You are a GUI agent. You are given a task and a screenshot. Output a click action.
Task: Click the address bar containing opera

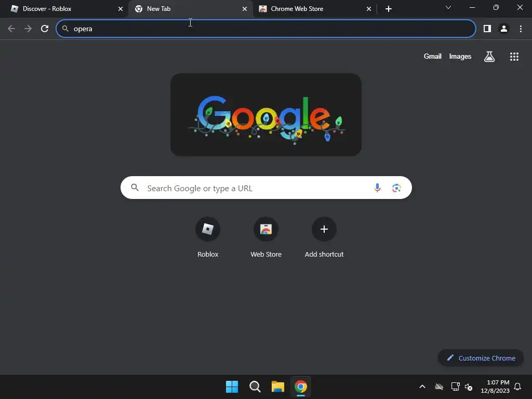266,29
